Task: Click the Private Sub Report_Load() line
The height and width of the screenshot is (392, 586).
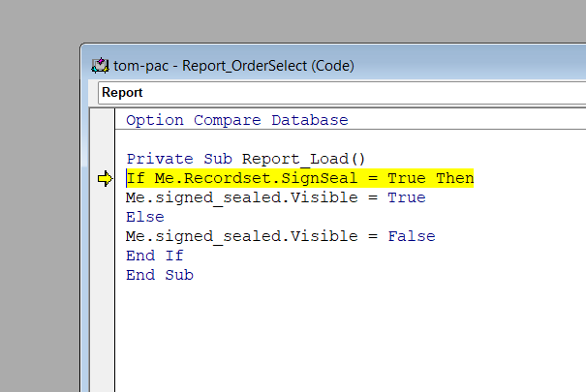Action: [246, 159]
